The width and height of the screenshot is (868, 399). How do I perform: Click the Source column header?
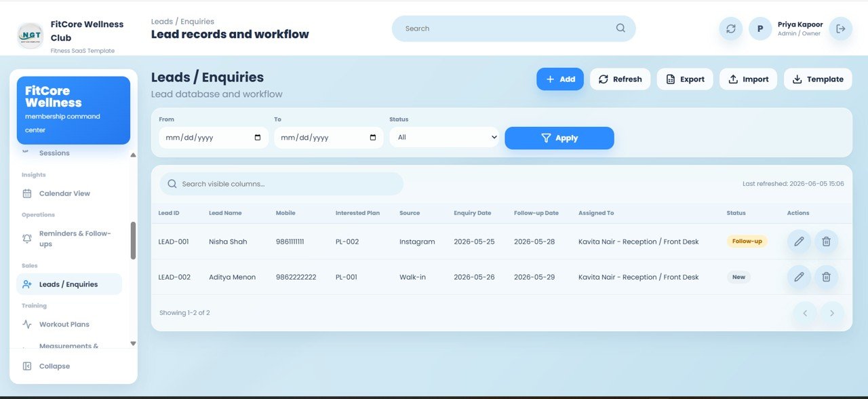pyautogui.click(x=410, y=213)
